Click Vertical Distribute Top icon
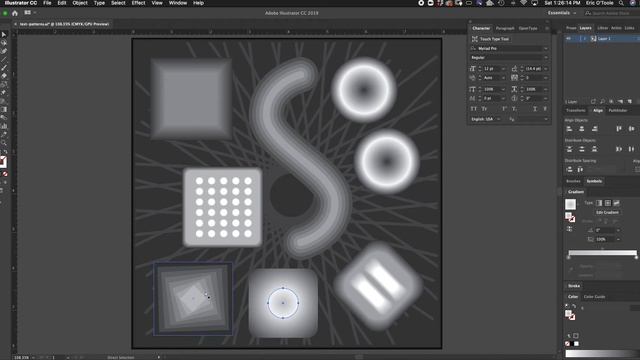 click(x=569, y=149)
